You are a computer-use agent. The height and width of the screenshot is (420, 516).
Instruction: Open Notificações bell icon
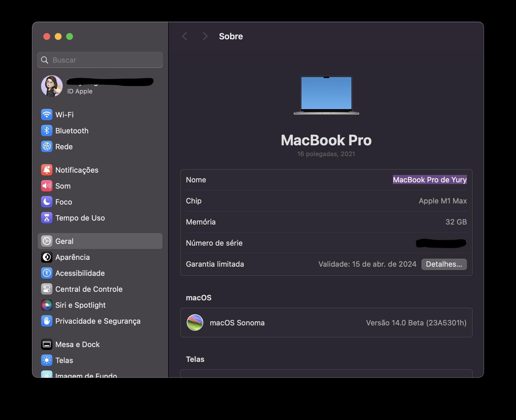point(47,170)
